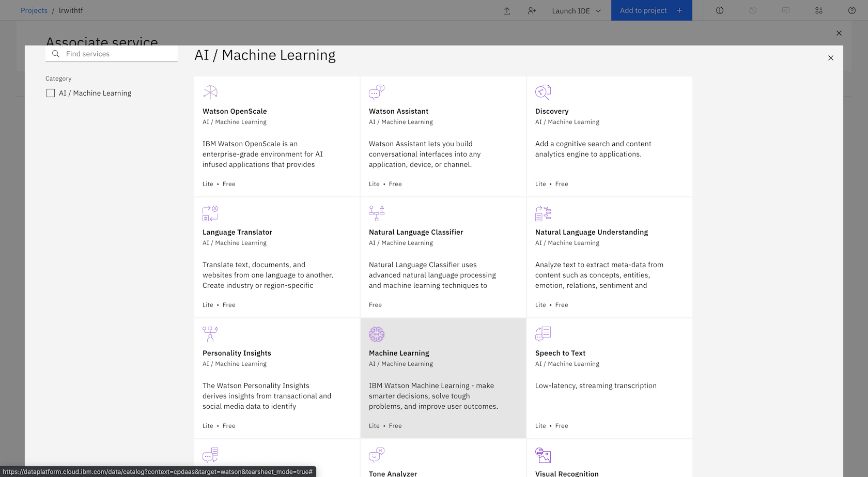Click the AI / Machine Learning dialog heading
The width and height of the screenshot is (868, 477).
click(x=265, y=55)
